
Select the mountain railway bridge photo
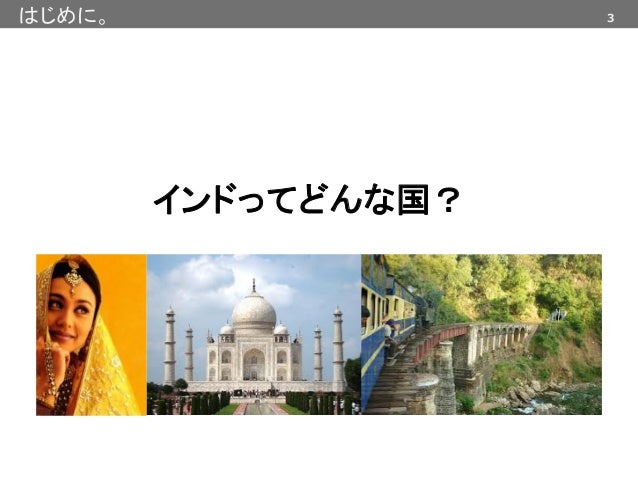pos(481,335)
